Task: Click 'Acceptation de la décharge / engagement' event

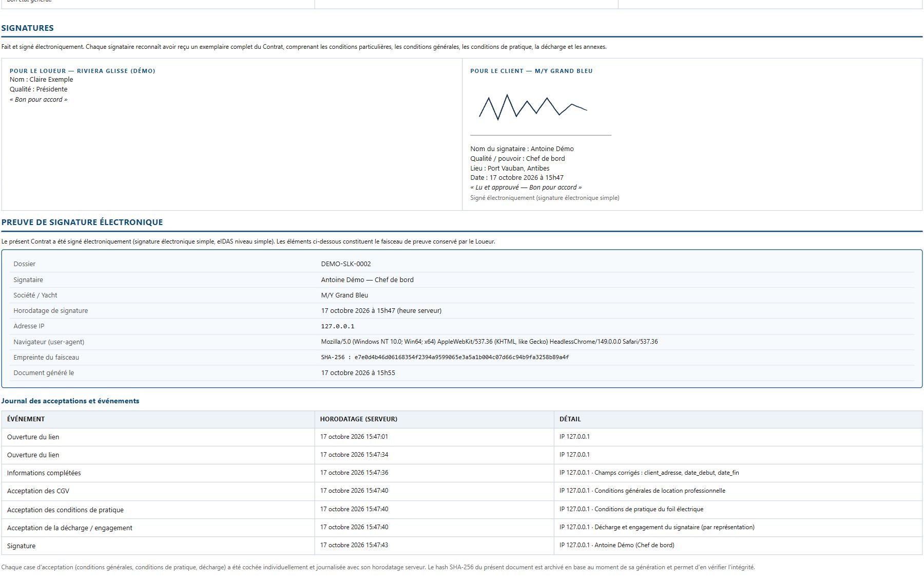Action: click(69, 528)
